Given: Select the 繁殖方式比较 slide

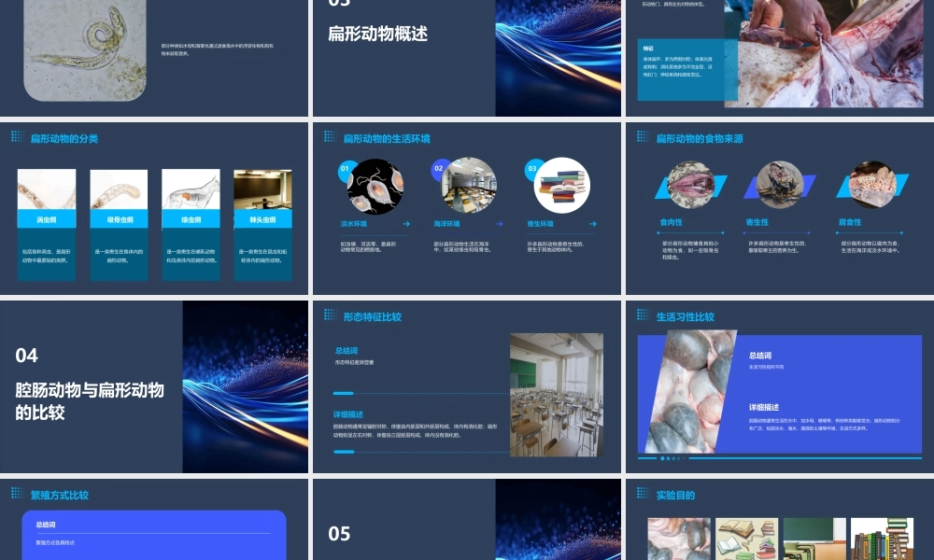Looking at the screenshot, I should coord(154,520).
